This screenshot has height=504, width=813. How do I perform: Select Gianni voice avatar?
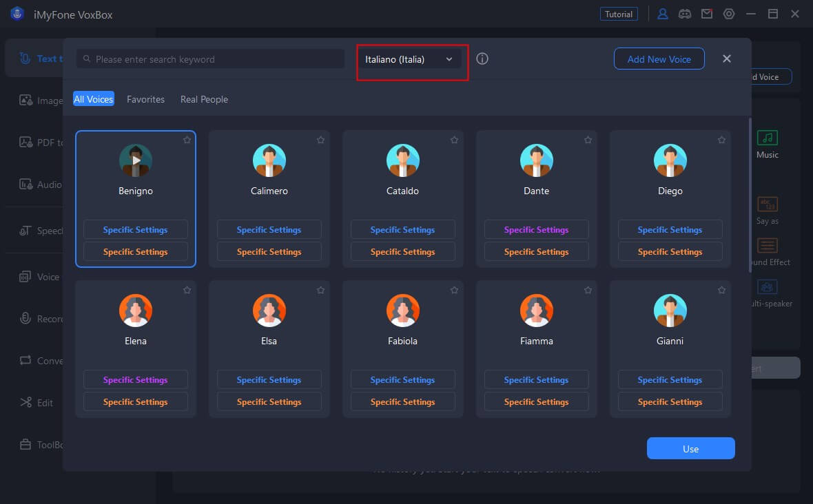pyautogui.click(x=670, y=311)
